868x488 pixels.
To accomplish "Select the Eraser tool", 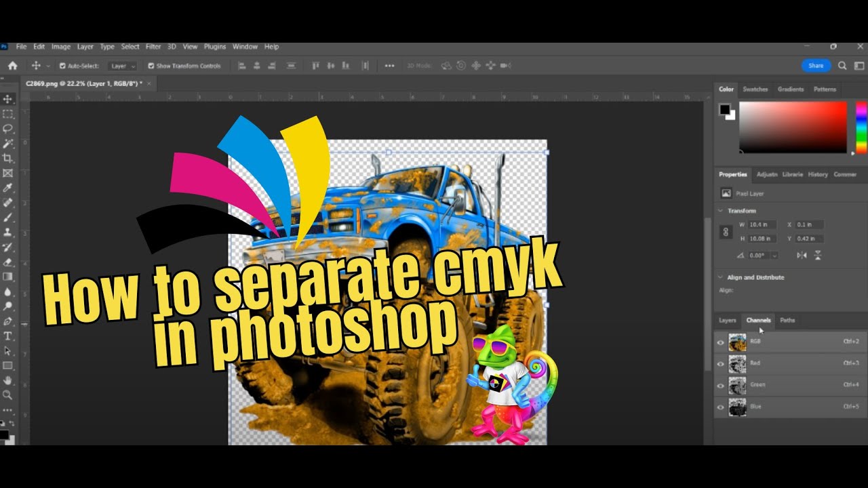I will 8,262.
